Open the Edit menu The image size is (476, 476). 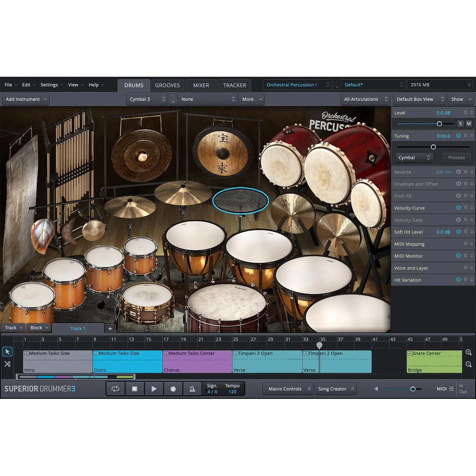pos(29,85)
